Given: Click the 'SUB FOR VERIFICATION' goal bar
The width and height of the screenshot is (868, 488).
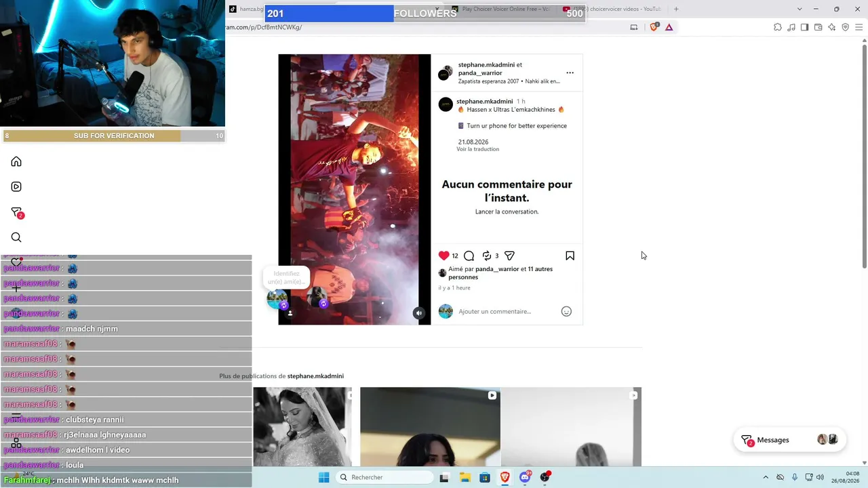Looking at the screenshot, I should click(x=114, y=136).
